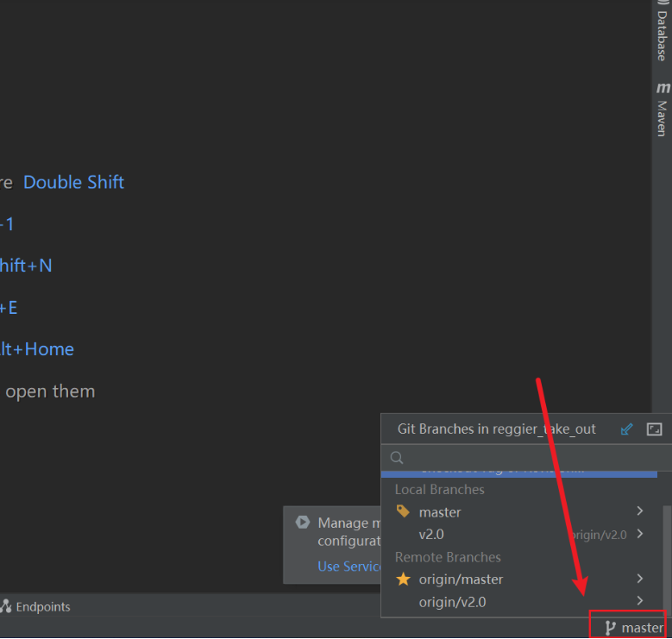Expand submenu arrow for origin/master
The image size is (672, 639).
(x=640, y=579)
